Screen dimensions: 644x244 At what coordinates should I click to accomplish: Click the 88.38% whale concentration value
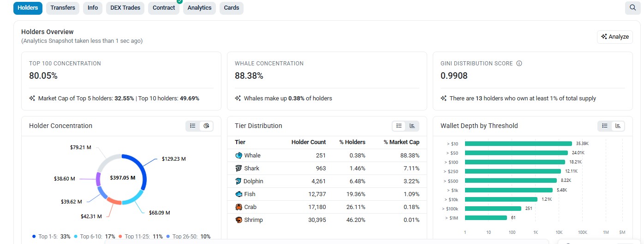(x=249, y=76)
